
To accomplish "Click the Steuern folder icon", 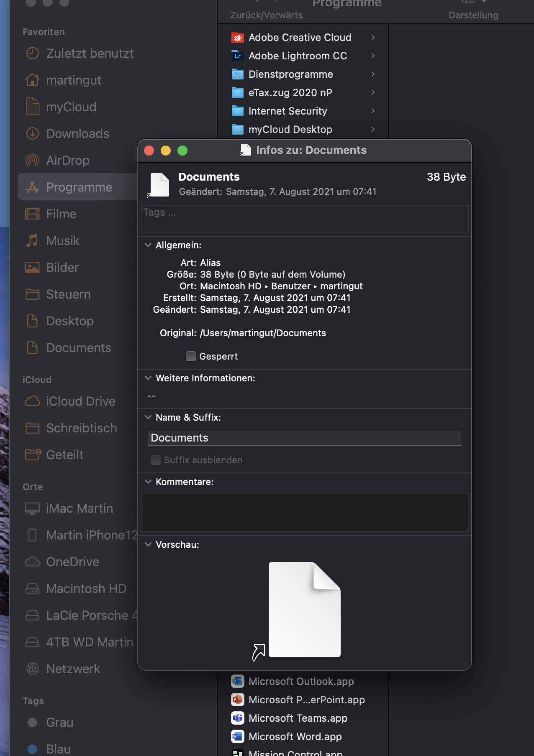I will click(32, 294).
